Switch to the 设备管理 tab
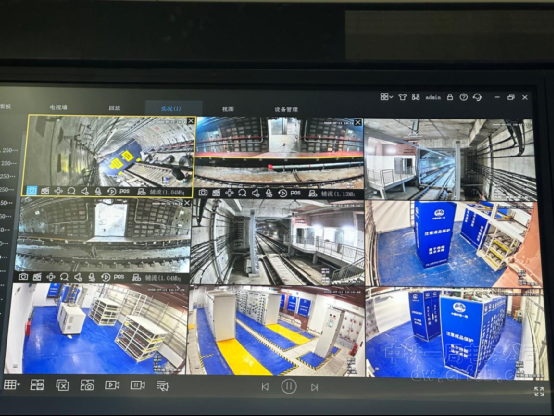 (286, 110)
